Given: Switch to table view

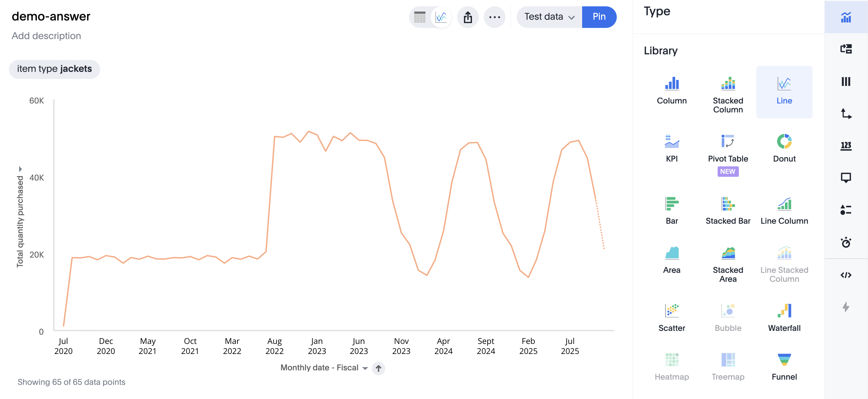Looking at the screenshot, I should (419, 17).
